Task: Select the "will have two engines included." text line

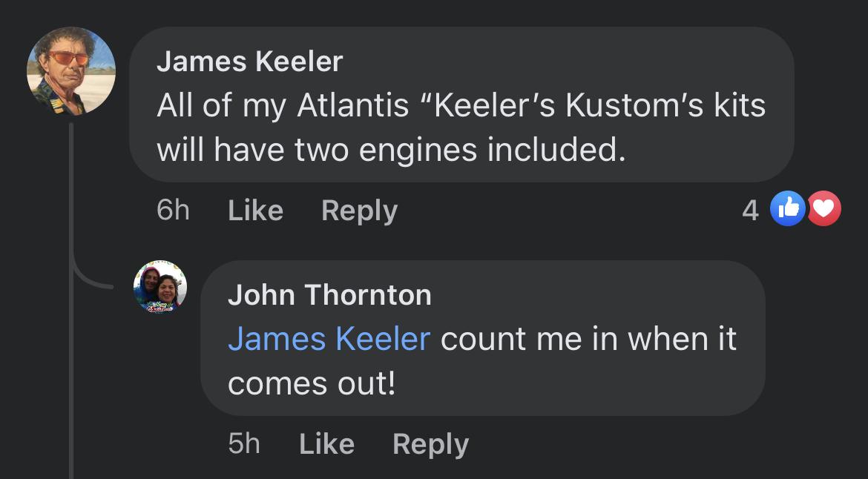Action: pyautogui.click(x=392, y=150)
